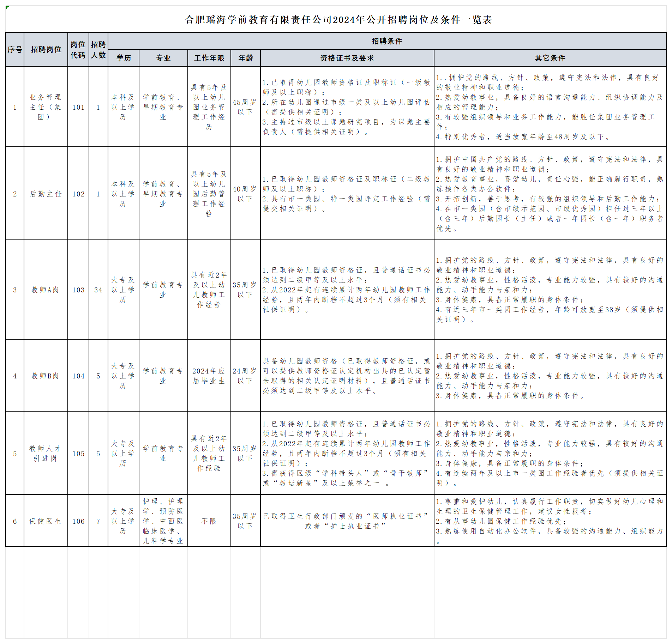Select the 招聘人数 header cell
The image size is (672, 644).
click(98, 49)
